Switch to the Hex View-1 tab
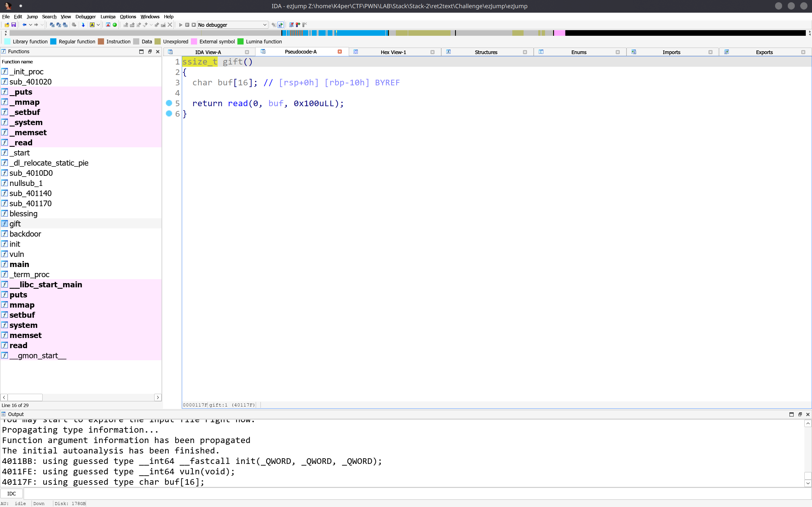The height and width of the screenshot is (507, 812). click(393, 52)
